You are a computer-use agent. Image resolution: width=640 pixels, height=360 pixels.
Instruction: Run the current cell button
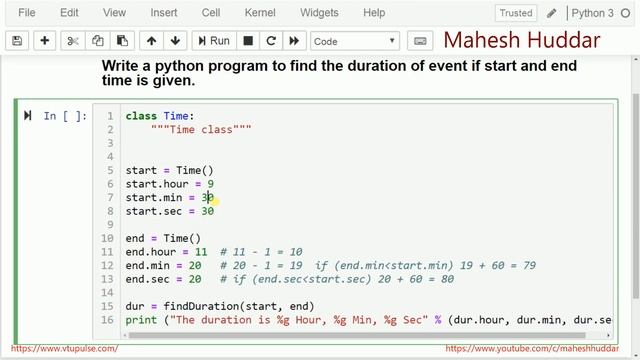point(214,41)
